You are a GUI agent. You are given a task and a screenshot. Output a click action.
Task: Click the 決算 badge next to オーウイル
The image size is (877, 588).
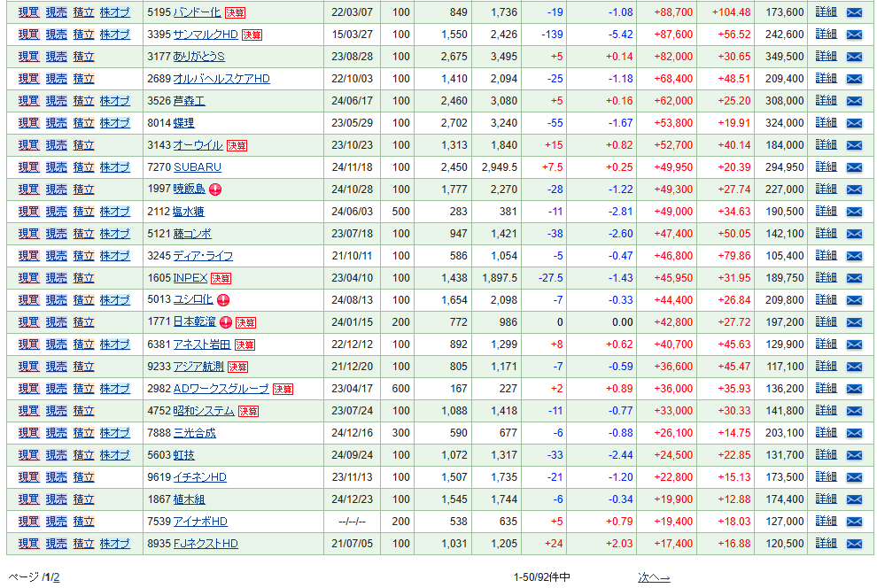tap(237, 146)
